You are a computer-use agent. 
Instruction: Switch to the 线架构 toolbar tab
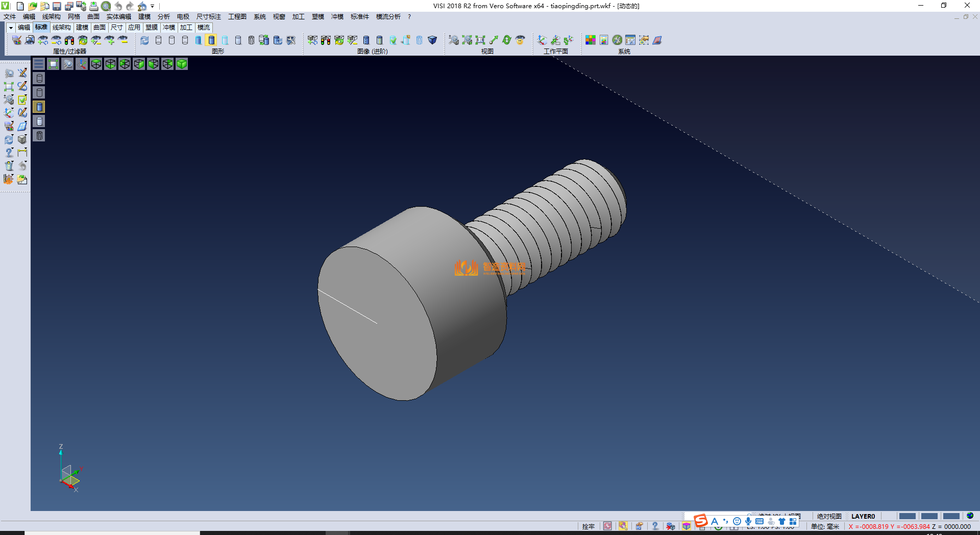point(61,28)
